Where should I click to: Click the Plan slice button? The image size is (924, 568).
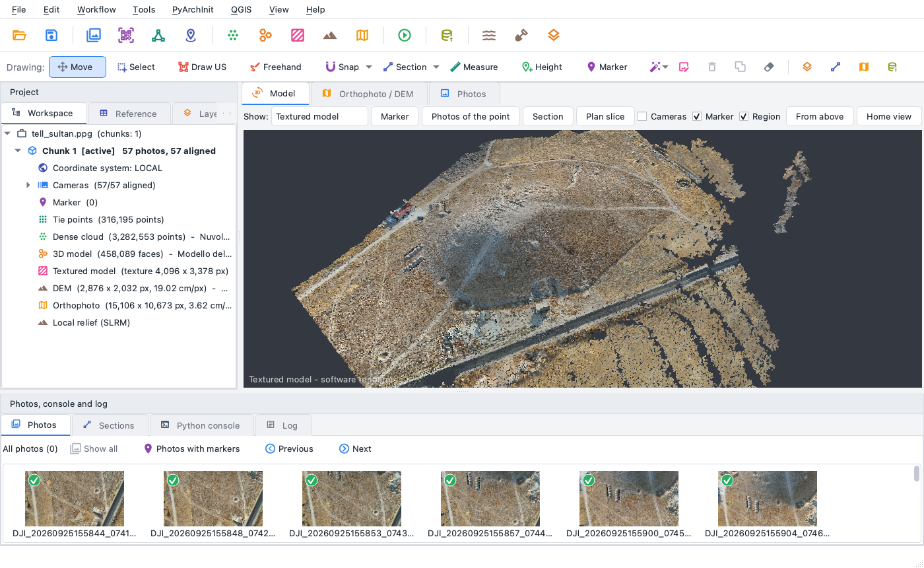click(x=605, y=116)
